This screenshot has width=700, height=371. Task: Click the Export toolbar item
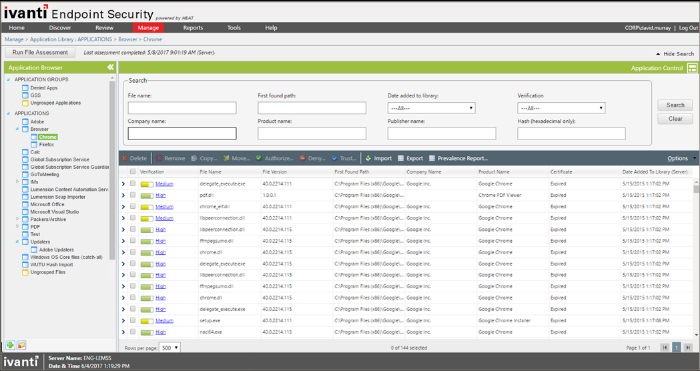(x=410, y=158)
